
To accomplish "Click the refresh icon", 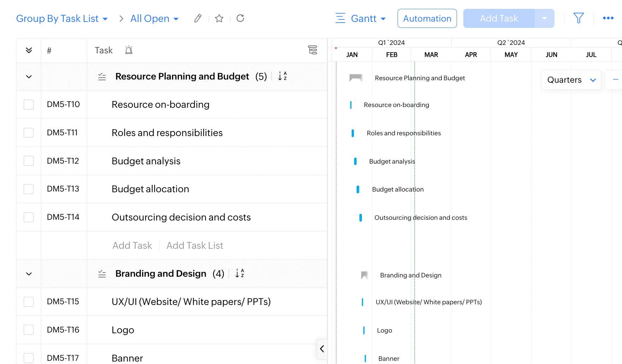I will pos(240,18).
